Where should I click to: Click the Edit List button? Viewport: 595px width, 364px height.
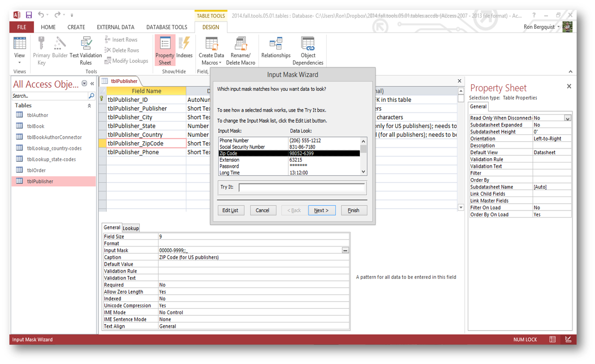[230, 210]
